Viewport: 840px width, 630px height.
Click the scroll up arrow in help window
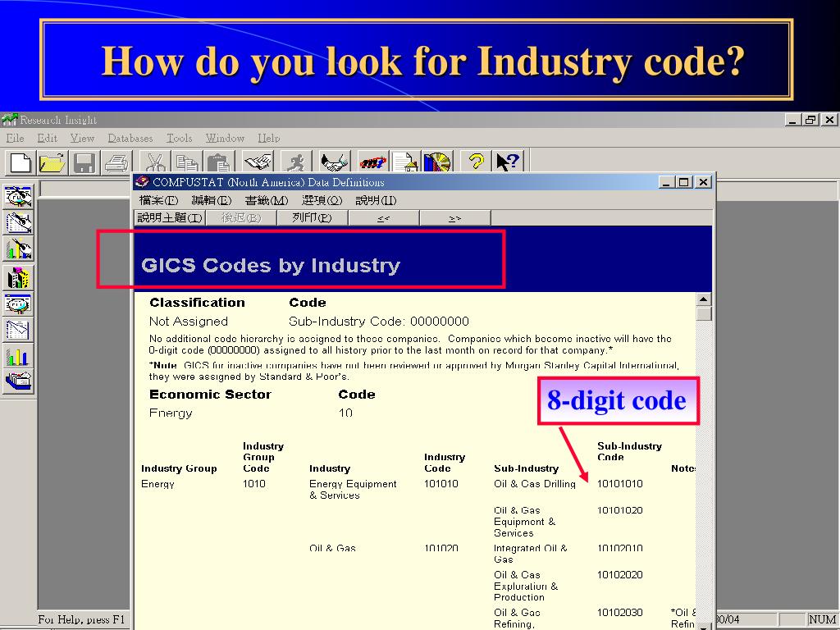coord(704,299)
